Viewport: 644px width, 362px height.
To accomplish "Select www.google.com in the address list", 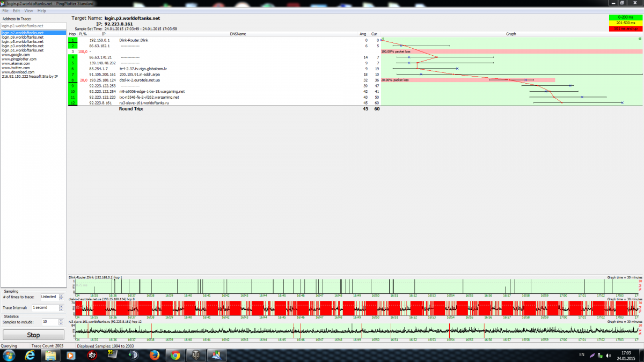I will point(16,55).
